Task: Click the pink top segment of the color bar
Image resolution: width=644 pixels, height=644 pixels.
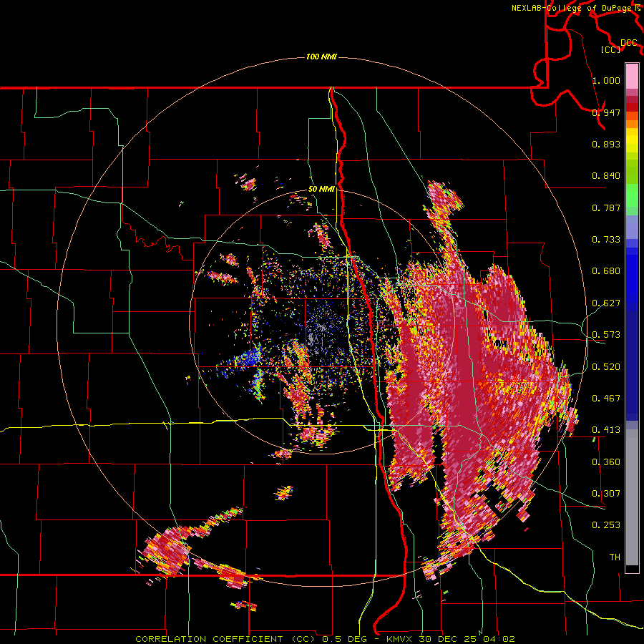Action: pyautogui.click(x=632, y=76)
